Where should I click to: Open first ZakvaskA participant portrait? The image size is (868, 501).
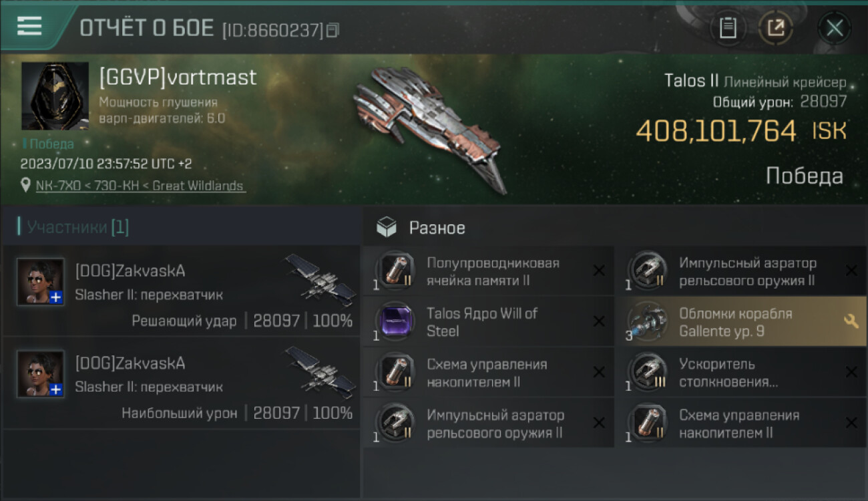[41, 282]
